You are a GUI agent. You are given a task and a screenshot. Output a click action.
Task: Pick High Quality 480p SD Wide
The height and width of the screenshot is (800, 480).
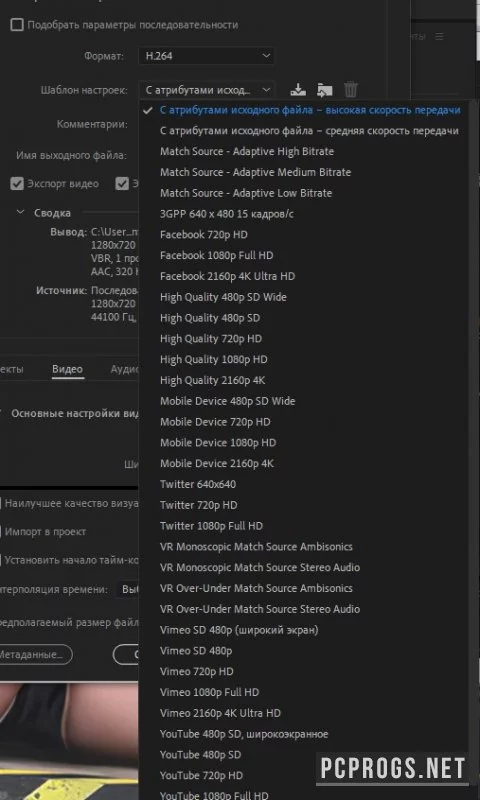click(x=223, y=297)
